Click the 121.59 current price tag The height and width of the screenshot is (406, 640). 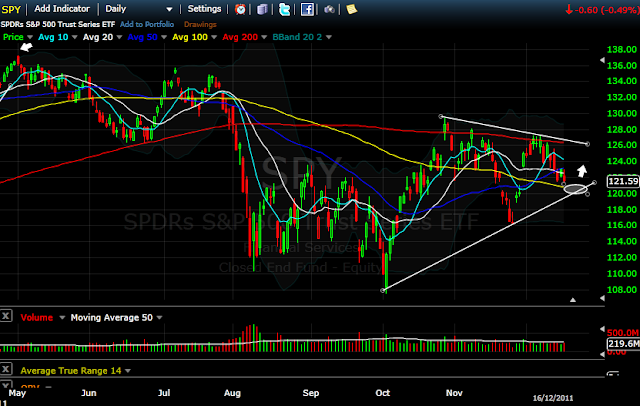pos(623,181)
